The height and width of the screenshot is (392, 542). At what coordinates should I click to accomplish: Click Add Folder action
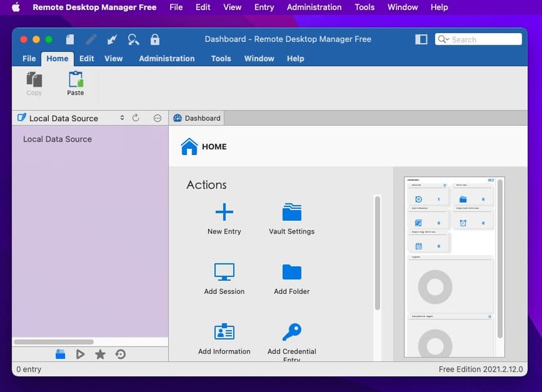point(292,279)
